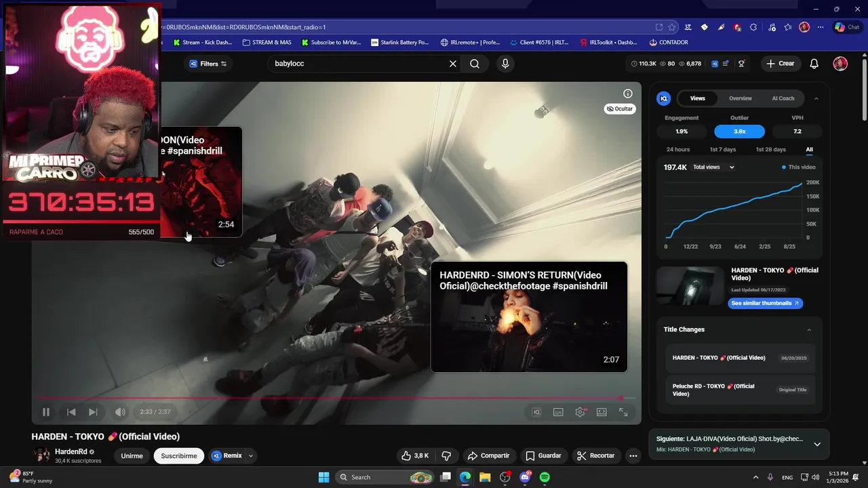Screen dimensions: 868x488
Task: Open more actions ellipsis menu
Action: coord(633,455)
